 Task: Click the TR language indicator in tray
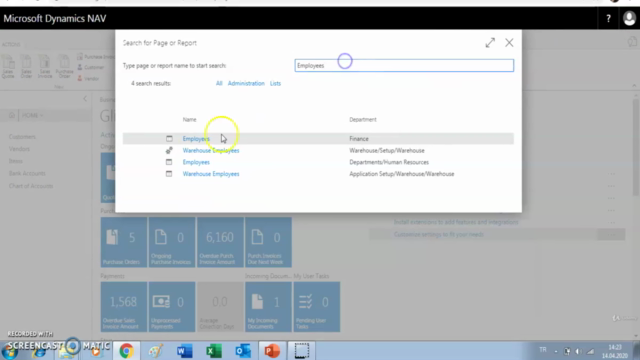click(543, 350)
